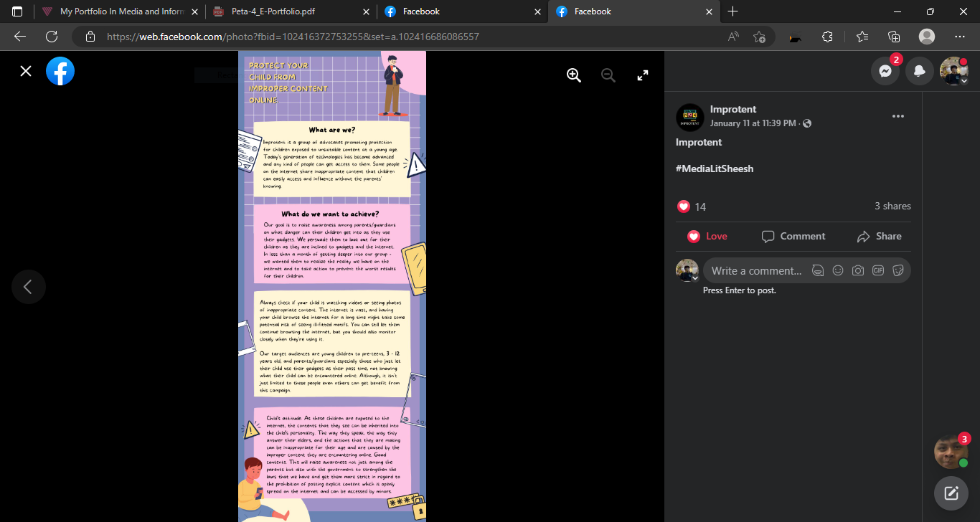Zoom in on the photo

[x=573, y=75]
